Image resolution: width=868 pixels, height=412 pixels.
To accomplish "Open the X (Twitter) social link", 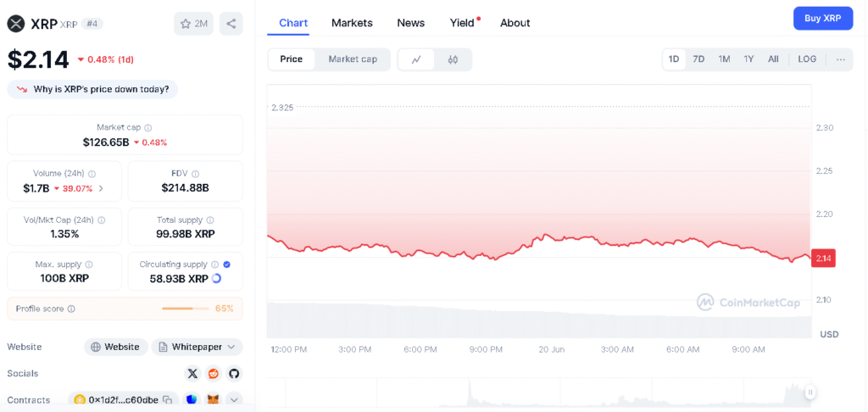I will pyautogui.click(x=192, y=374).
